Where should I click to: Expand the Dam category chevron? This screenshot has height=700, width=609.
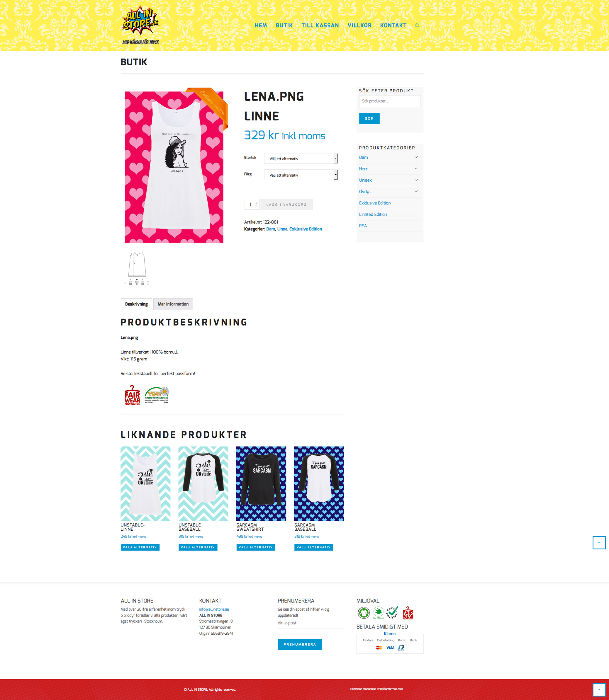[416, 157]
